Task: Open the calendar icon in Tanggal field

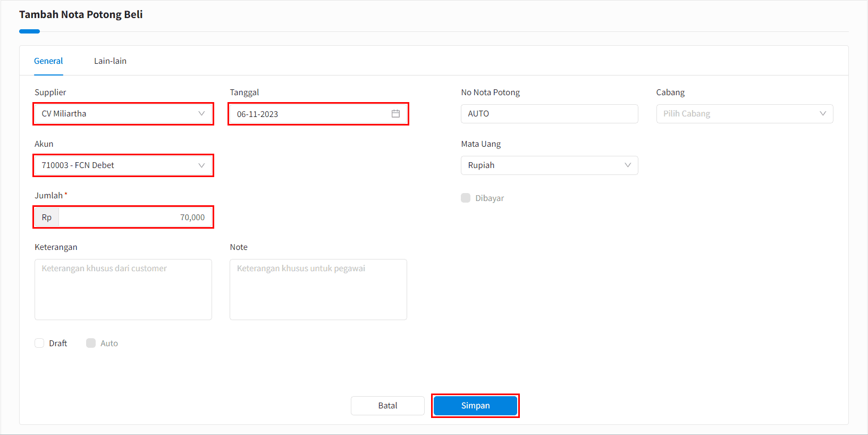Action: (395, 114)
